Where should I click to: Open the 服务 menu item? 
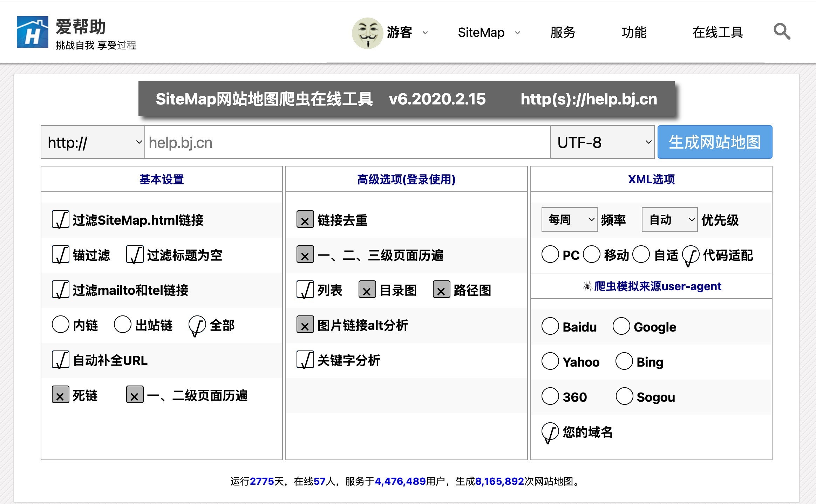click(563, 33)
